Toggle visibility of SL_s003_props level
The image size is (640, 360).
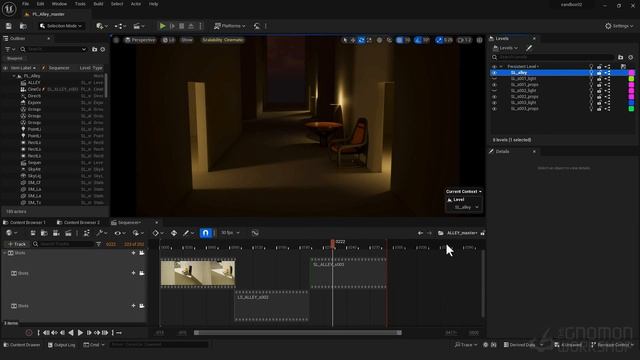494,109
